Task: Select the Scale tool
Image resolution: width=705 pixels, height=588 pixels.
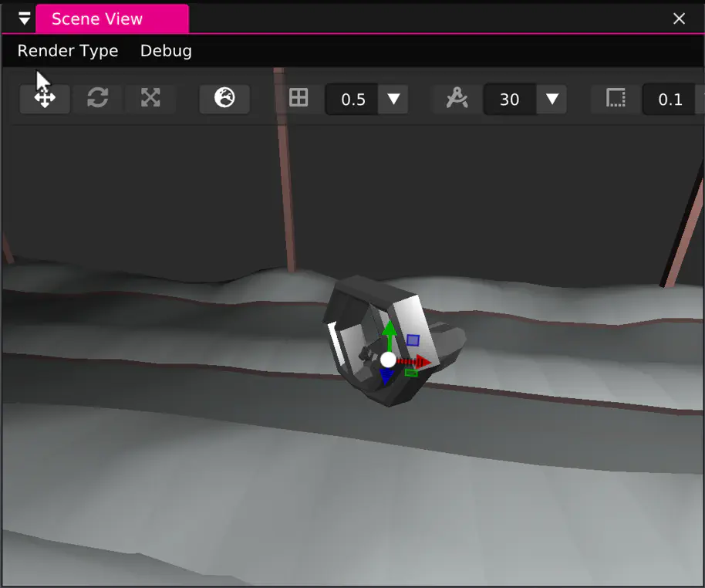Action: (150, 99)
